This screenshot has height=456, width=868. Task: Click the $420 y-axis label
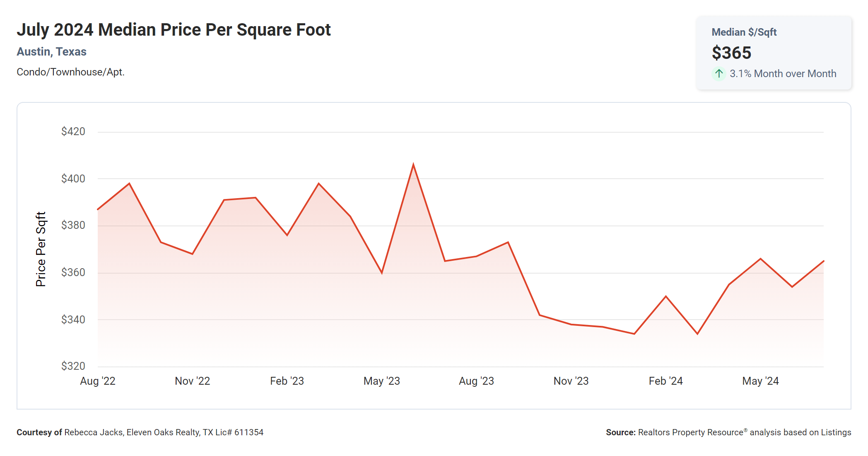[73, 132]
